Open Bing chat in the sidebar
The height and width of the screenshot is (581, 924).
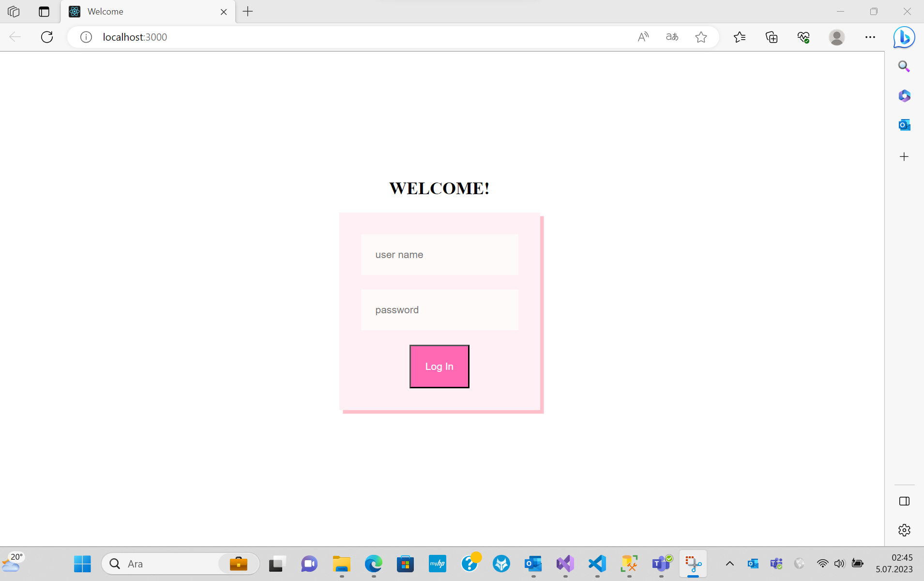point(903,37)
